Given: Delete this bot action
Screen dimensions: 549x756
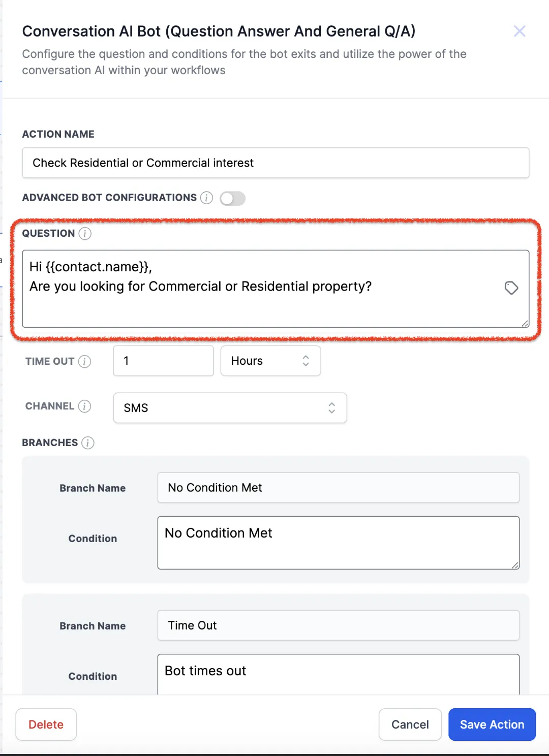Looking at the screenshot, I should (x=46, y=724).
